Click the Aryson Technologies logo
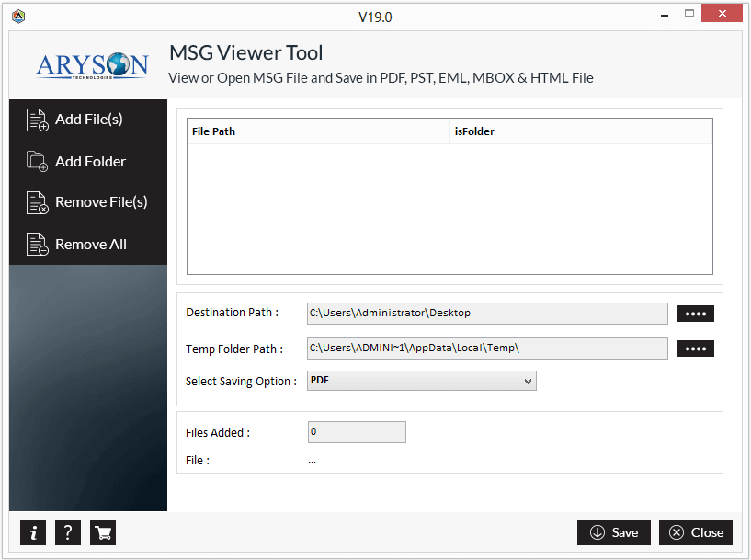The height and width of the screenshot is (560, 751). (x=92, y=65)
